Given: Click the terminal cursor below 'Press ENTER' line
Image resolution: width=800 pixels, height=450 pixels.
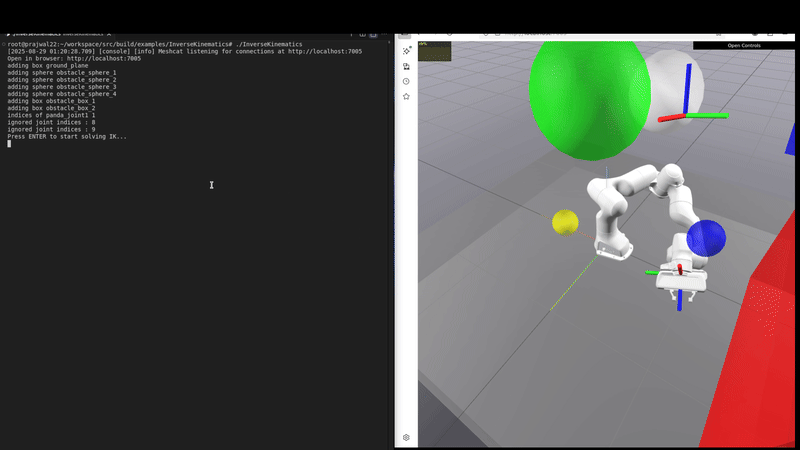Looking at the screenshot, I should [x=9, y=144].
